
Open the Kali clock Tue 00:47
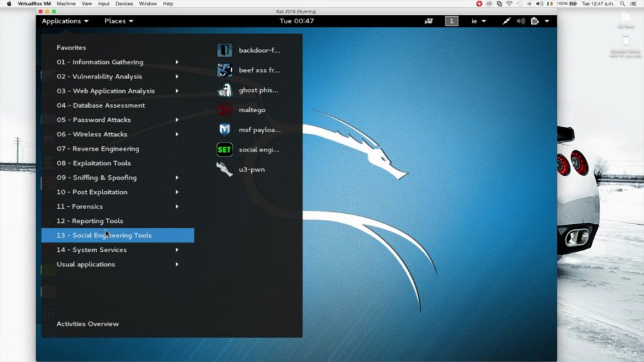click(296, 21)
